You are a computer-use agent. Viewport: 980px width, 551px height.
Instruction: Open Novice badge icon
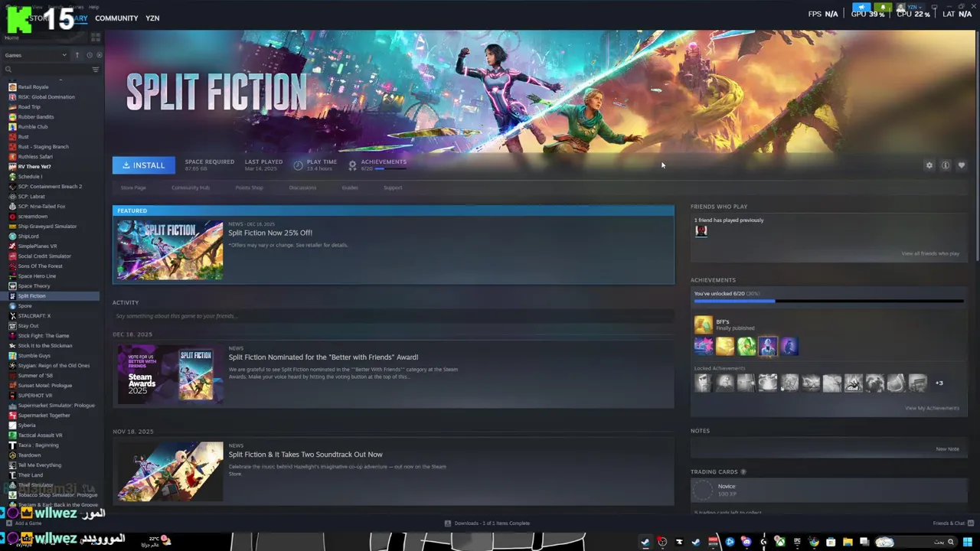[x=703, y=490]
